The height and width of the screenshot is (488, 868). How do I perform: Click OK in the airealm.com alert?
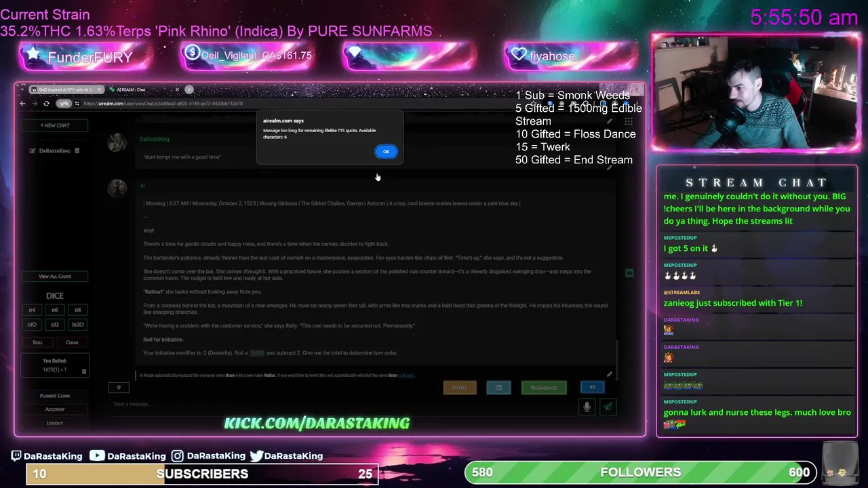tap(386, 151)
